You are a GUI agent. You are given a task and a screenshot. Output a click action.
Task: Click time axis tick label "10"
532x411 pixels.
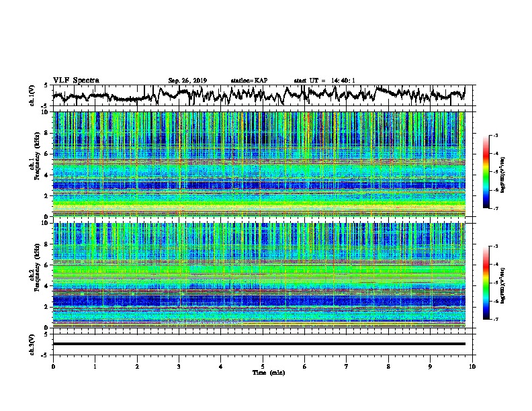pyautogui.click(x=472, y=367)
